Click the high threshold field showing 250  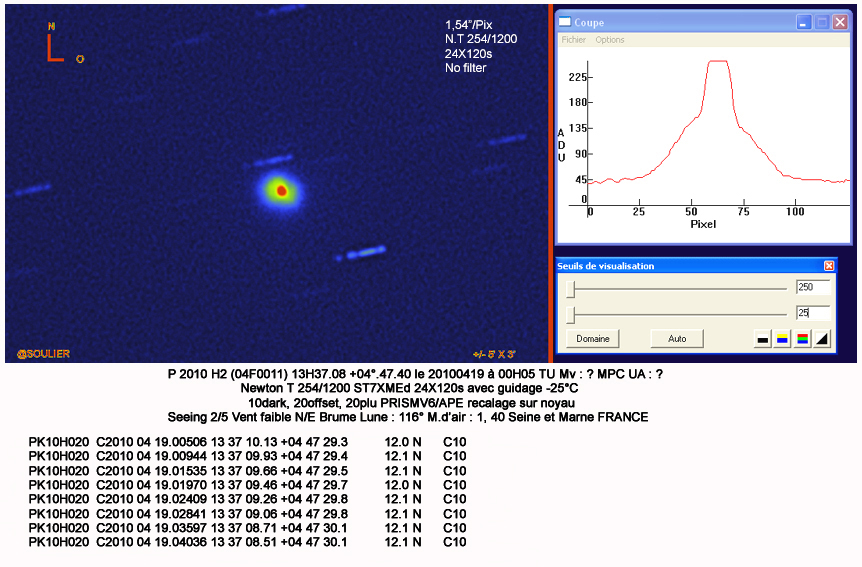(x=812, y=287)
